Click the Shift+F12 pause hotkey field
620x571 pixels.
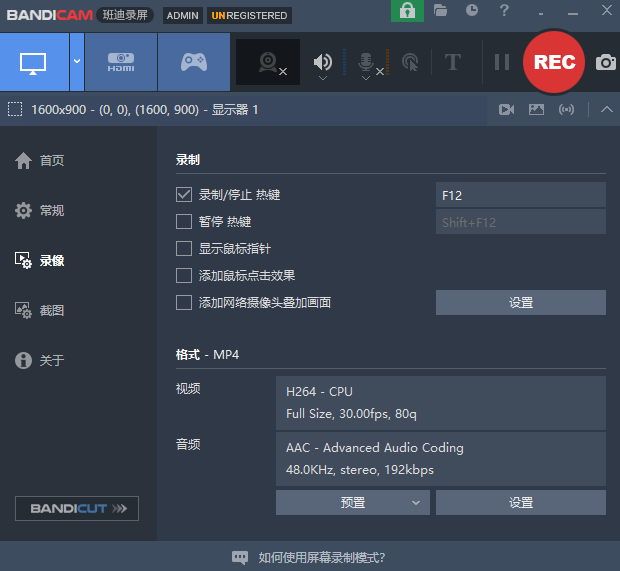point(520,222)
